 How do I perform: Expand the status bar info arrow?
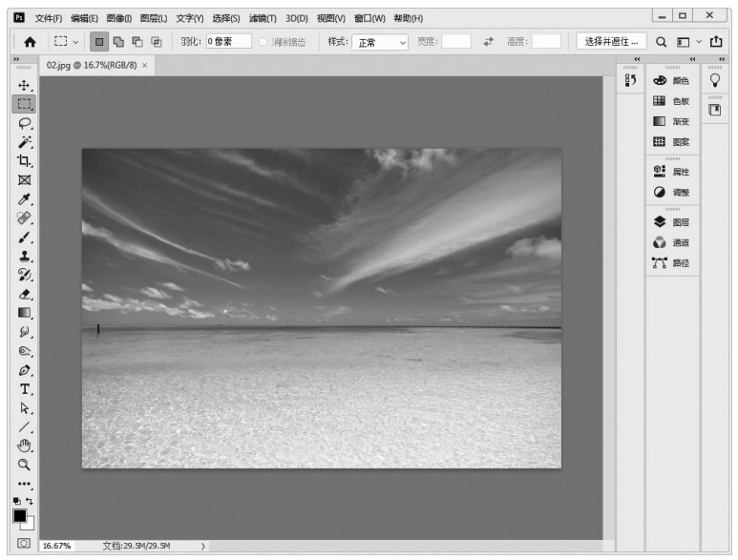point(203,546)
